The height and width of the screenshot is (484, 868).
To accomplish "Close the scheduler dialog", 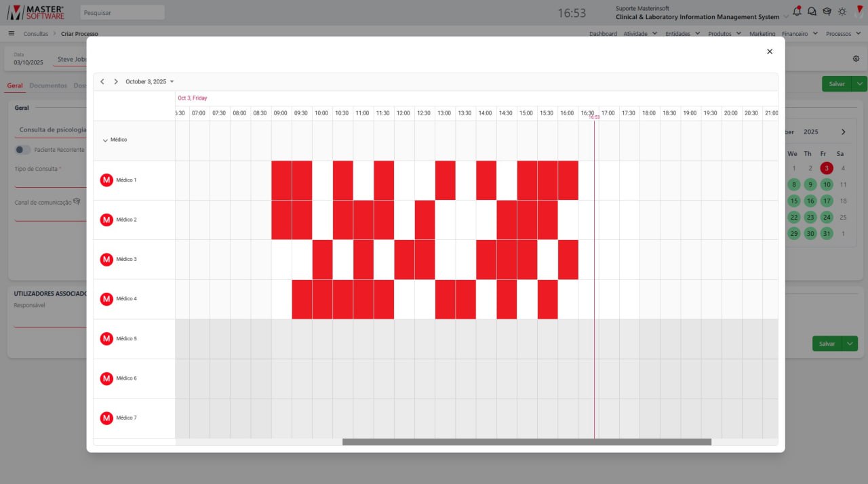I will point(770,52).
